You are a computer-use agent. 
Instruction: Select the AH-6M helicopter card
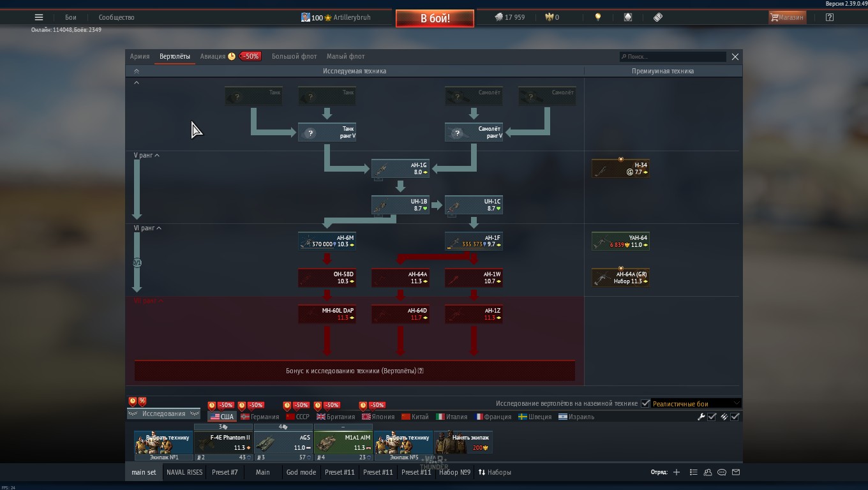tap(327, 241)
